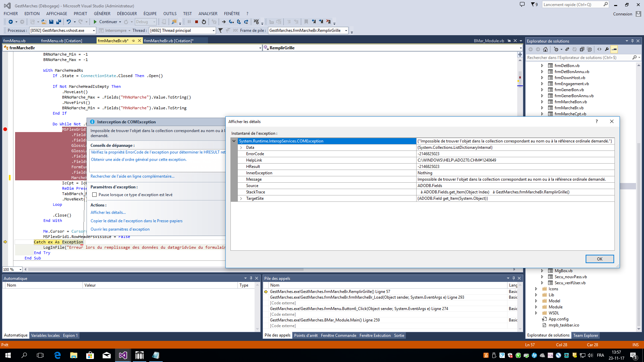Switch to the frmMenu.vb [Création] tab

point(62,41)
